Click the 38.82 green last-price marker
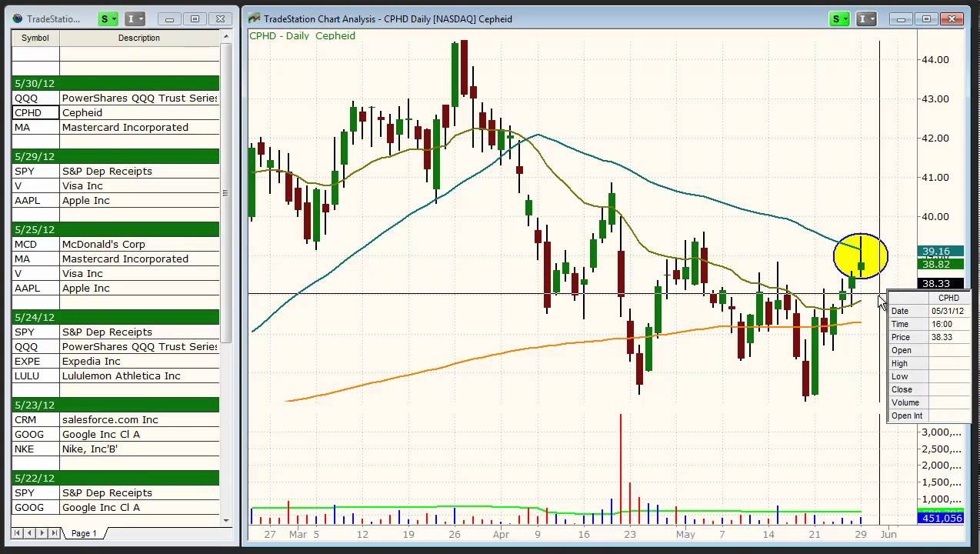Image resolution: width=980 pixels, height=554 pixels. (x=940, y=264)
